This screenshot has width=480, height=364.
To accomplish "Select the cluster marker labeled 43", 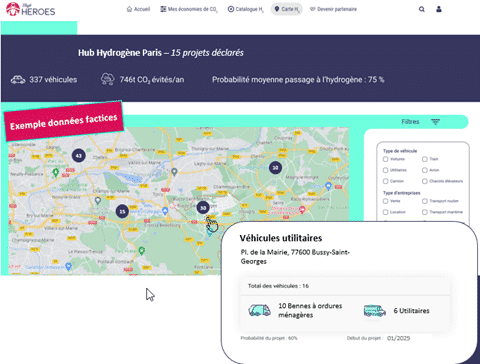I will coord(79,156).
